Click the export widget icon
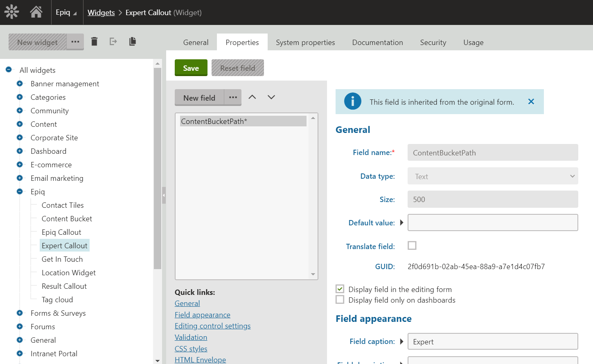Image resolution: width=593 pixels, height=364 pixels. click(113, 41)
